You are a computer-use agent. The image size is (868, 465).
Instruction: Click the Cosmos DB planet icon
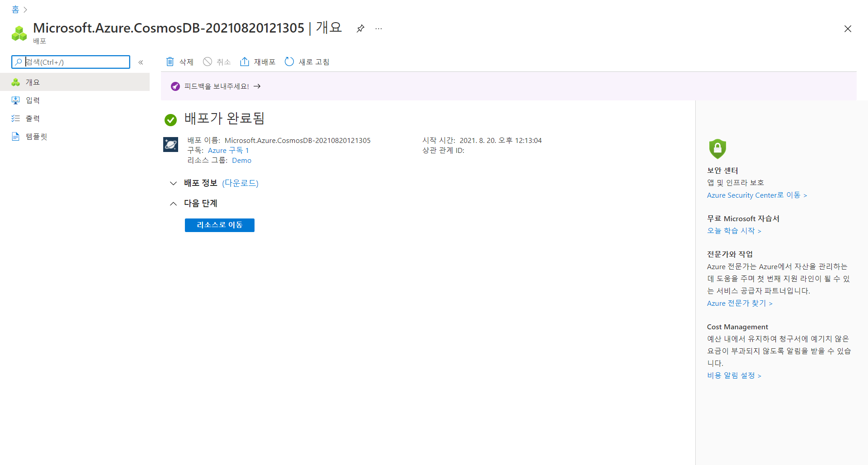pos(170,144)
